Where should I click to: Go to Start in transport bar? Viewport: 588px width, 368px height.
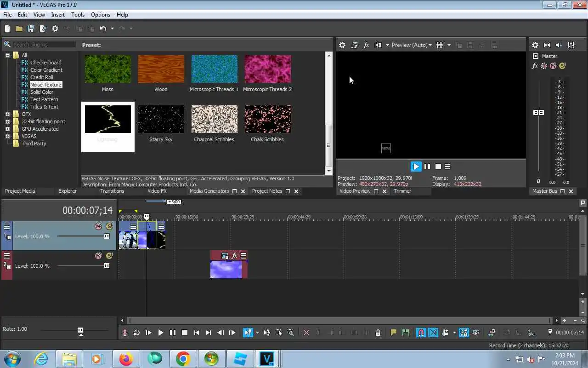tap(197, 333)
